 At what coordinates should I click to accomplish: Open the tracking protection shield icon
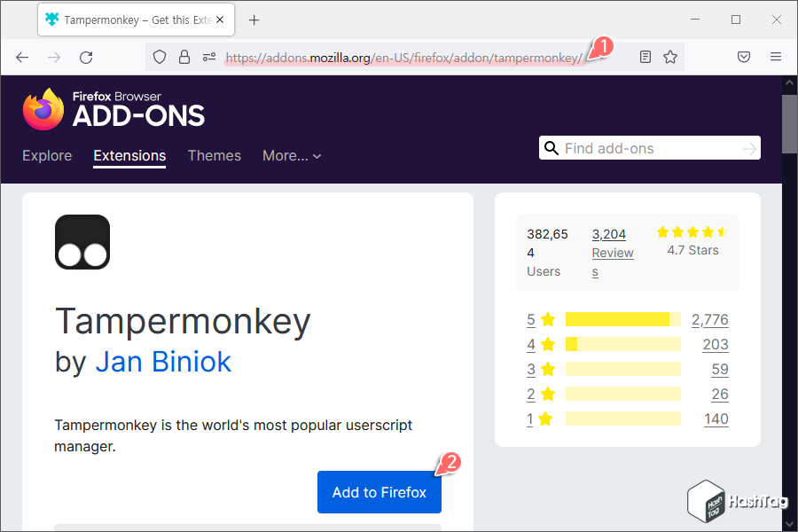[160, 56]
